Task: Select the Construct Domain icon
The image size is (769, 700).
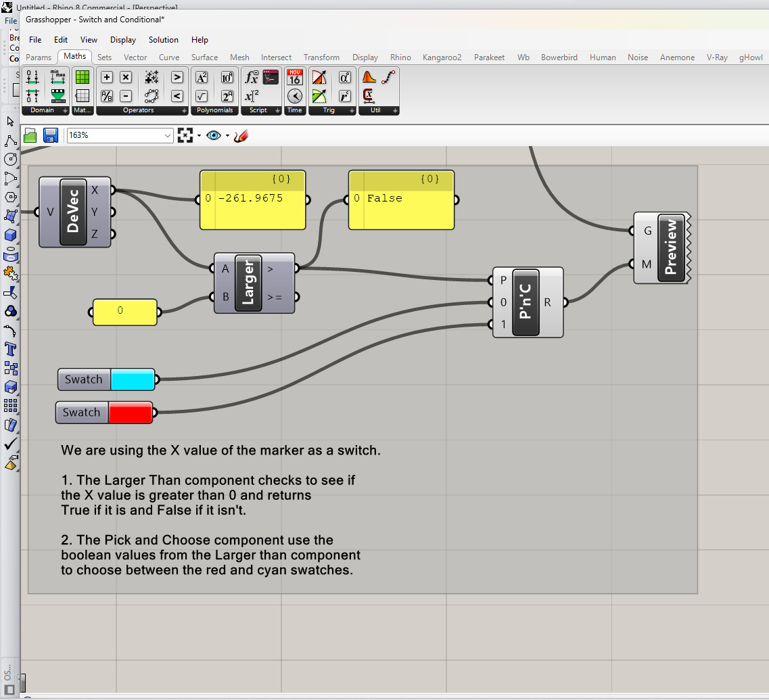Action: (32, 77)
